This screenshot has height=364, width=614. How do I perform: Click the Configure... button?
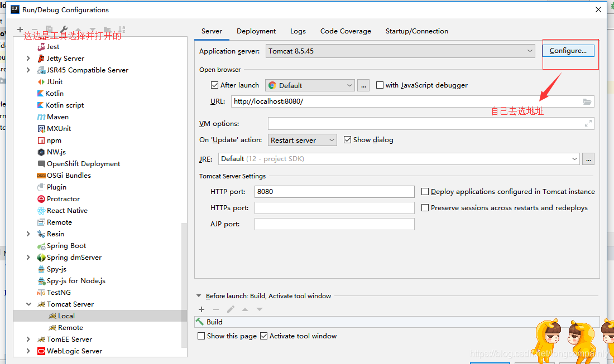tap(568, 51)
